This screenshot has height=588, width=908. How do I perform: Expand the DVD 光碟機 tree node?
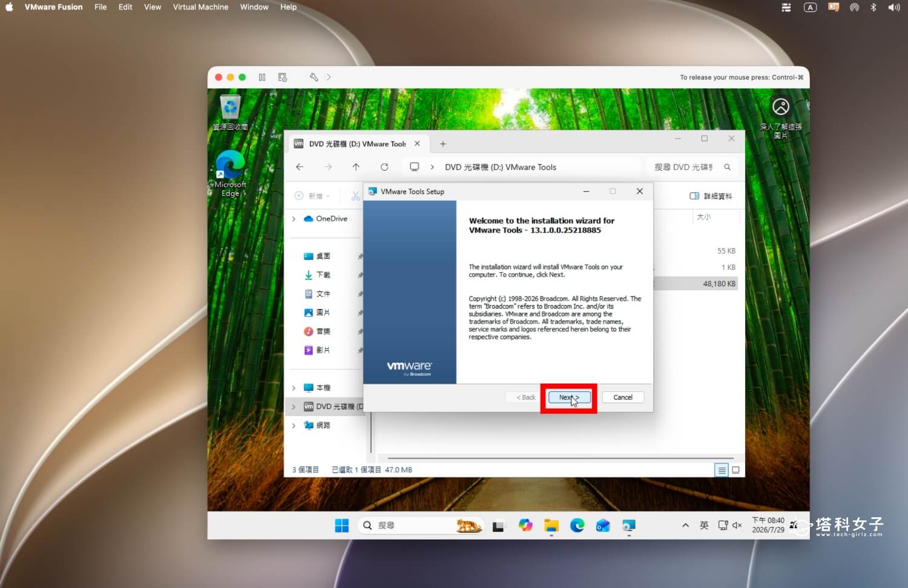tap(294, 407)
